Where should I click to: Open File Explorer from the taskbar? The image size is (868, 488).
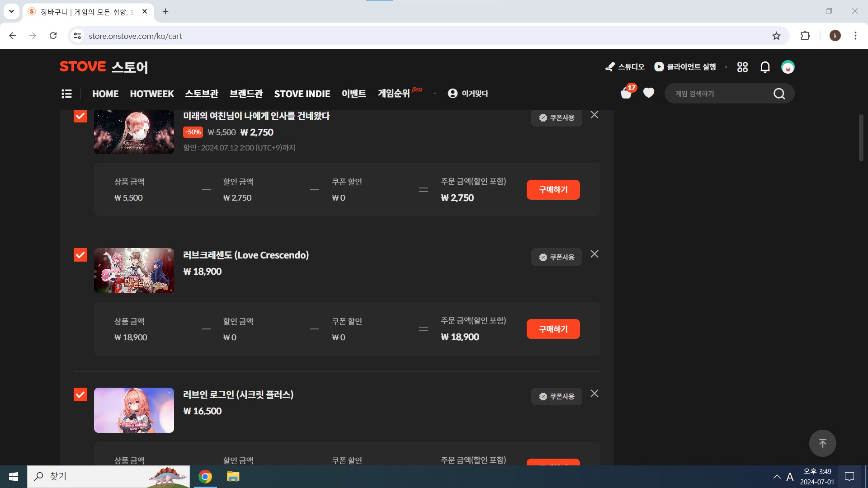pyautogui.click(x=233, y=477)
